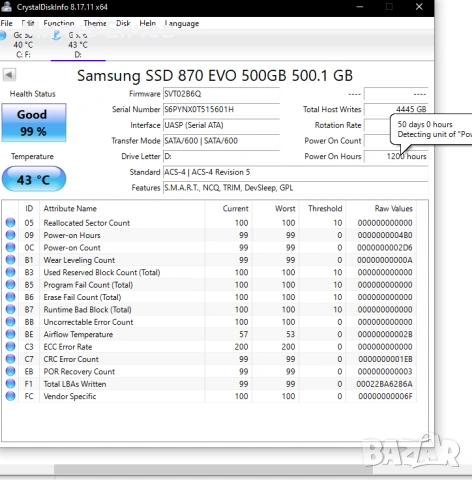Screen dimensions: 472x480
Task: Click status circle for Vendor Specific row
Action: coord(11,396)
